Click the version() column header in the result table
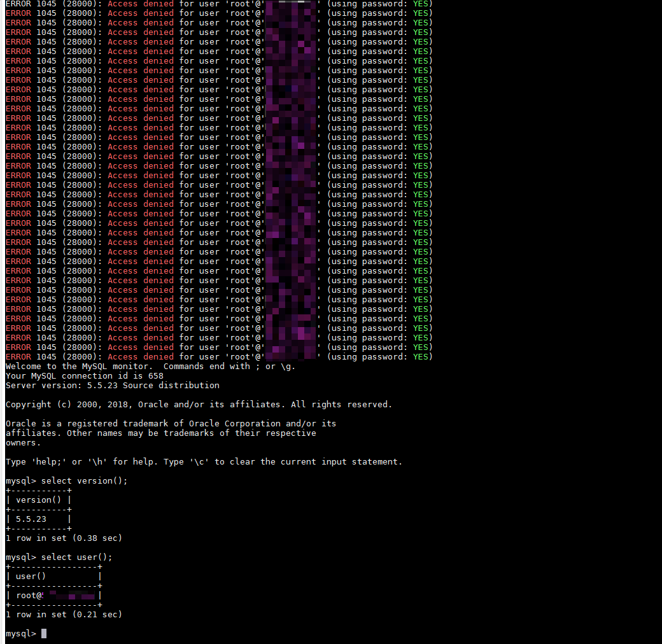The height and width of the screenshot is (644, 662). tap(39, 500)
